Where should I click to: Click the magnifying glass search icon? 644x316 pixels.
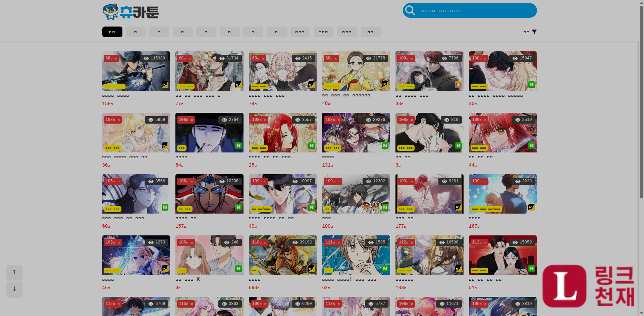[x=410, y=10]
